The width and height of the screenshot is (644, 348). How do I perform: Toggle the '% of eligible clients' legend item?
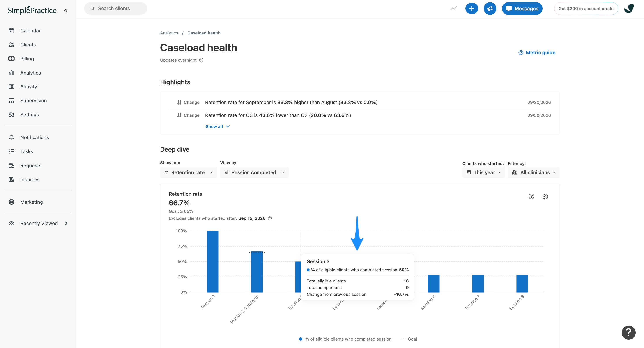(x=345, y=339)
